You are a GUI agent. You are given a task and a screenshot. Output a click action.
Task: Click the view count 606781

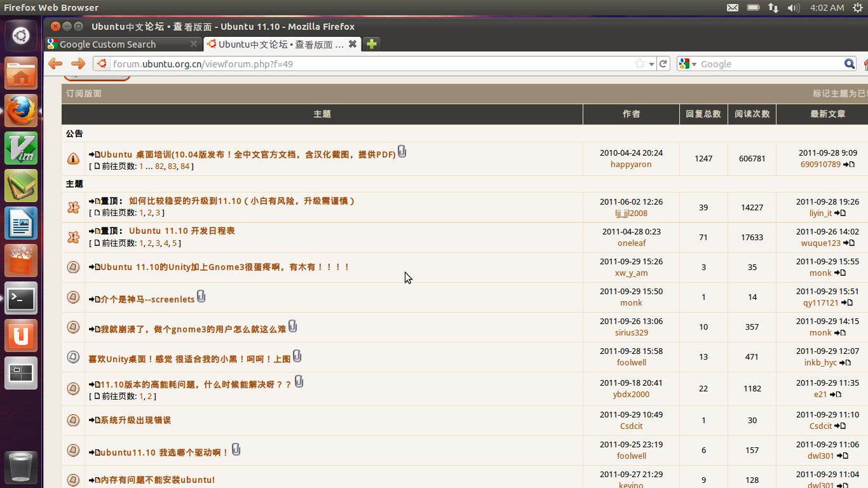click(752, 159)
